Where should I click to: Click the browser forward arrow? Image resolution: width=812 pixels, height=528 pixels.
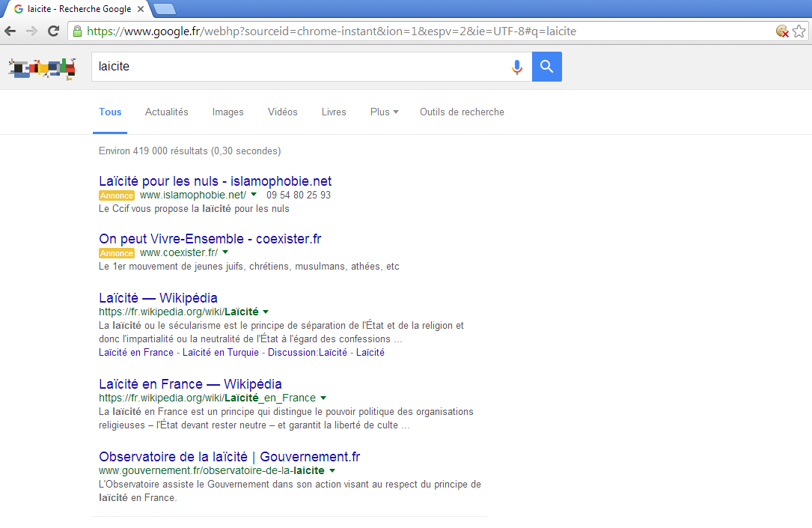tap(31, 31)
